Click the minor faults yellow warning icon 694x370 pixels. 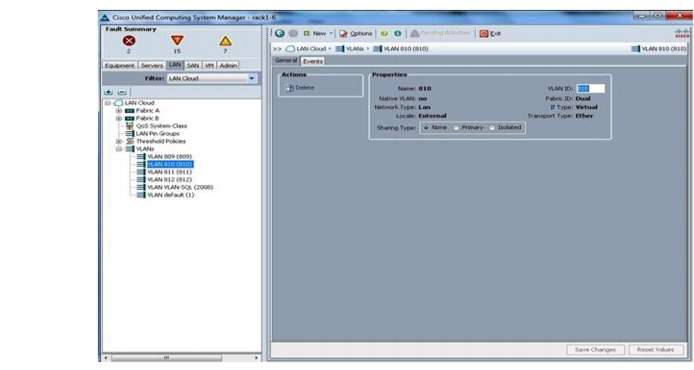click(225, 41)
